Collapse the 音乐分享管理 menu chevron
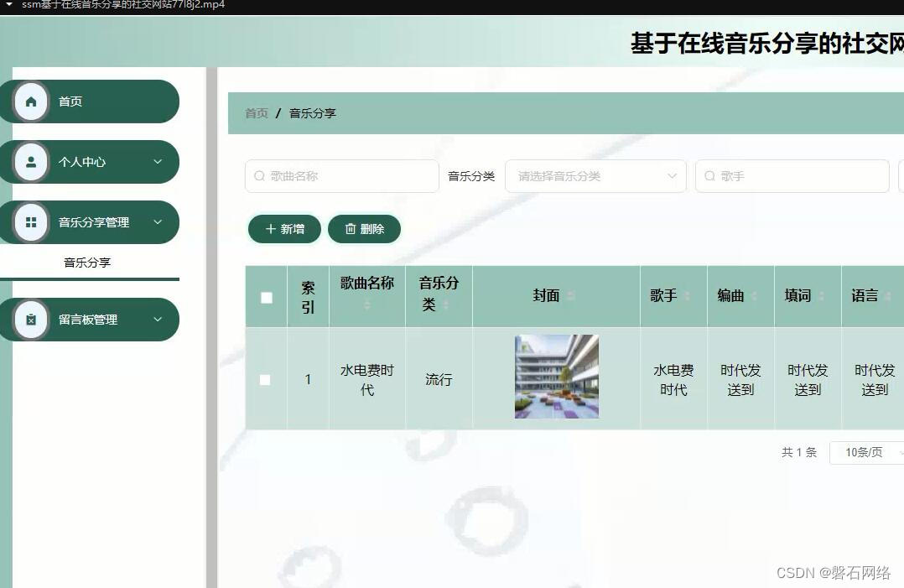 (158, 222)
